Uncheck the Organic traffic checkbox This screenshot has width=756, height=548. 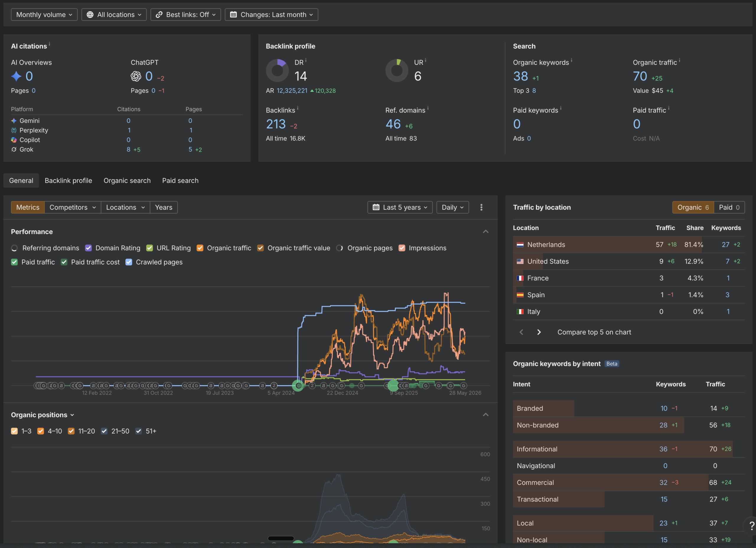click(200, 248)
